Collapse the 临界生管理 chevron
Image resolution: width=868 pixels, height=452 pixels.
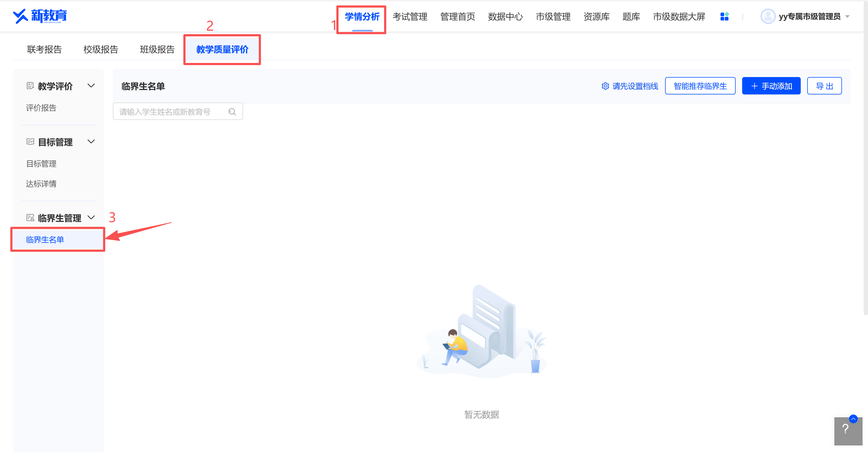click(x=91, y=217)
